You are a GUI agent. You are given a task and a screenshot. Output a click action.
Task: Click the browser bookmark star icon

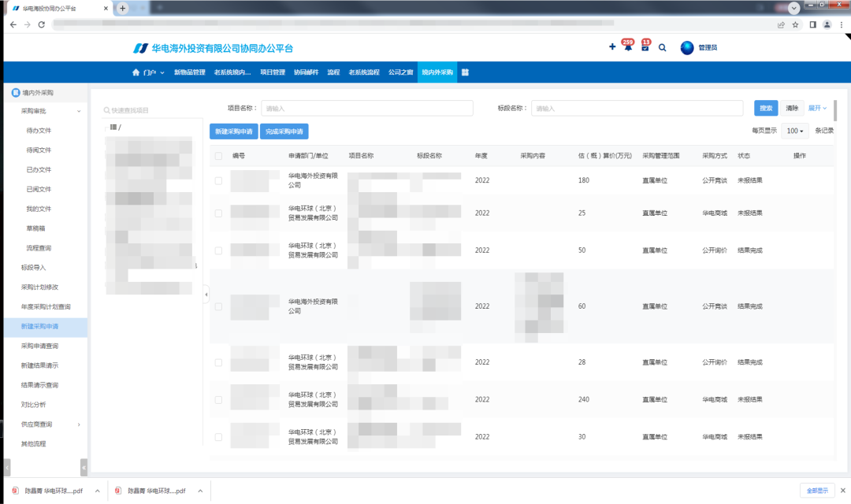(x=796, y=24)
